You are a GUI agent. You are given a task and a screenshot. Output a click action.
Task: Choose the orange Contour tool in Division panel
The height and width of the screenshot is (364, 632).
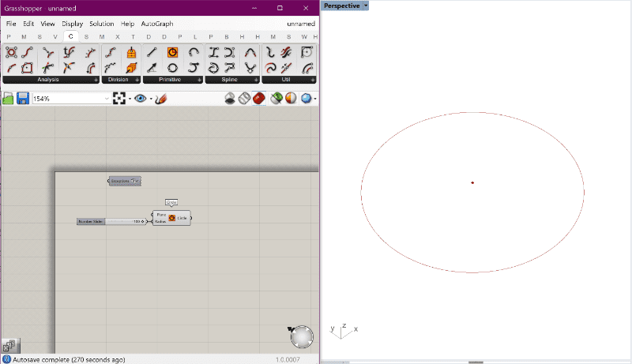point(131,52)
